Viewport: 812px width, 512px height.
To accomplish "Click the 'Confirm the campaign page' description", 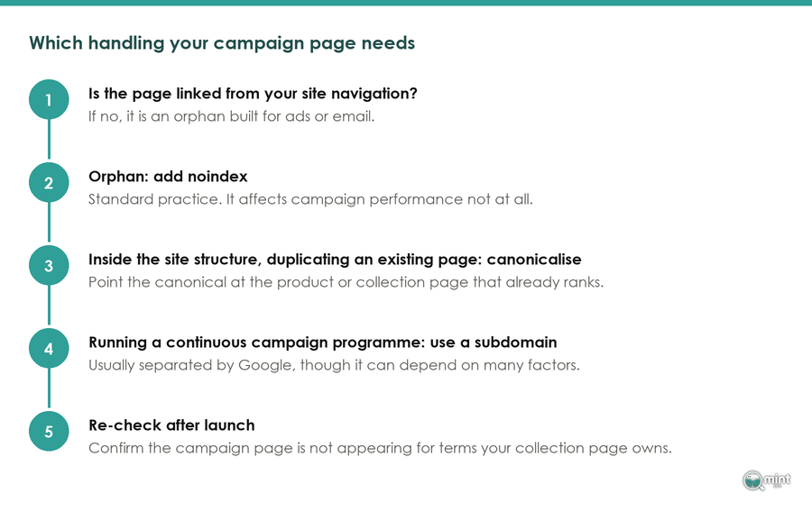I will click(380, 448).
